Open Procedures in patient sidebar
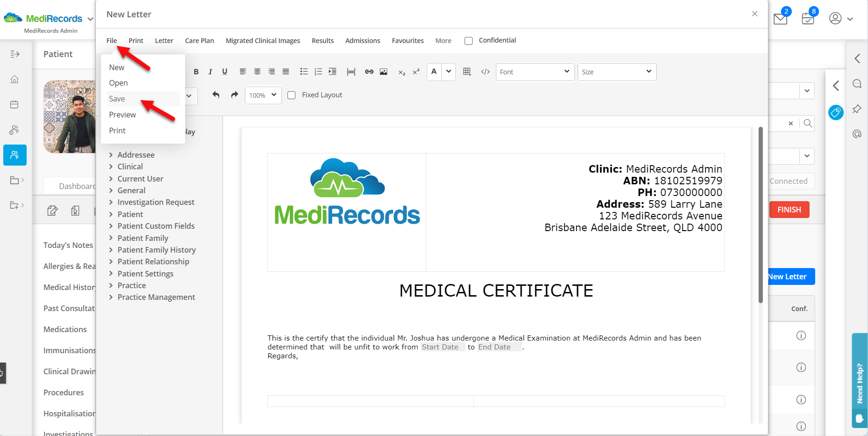This screenshot has height=436, width=868. 64,392
